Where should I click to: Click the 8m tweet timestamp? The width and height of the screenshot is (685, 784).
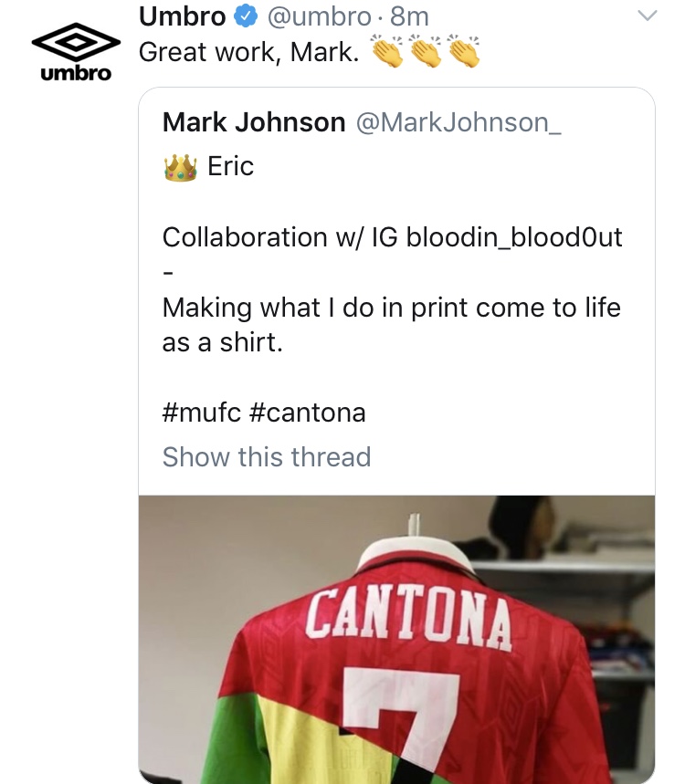pyautogui.click(x=410, y=16)
